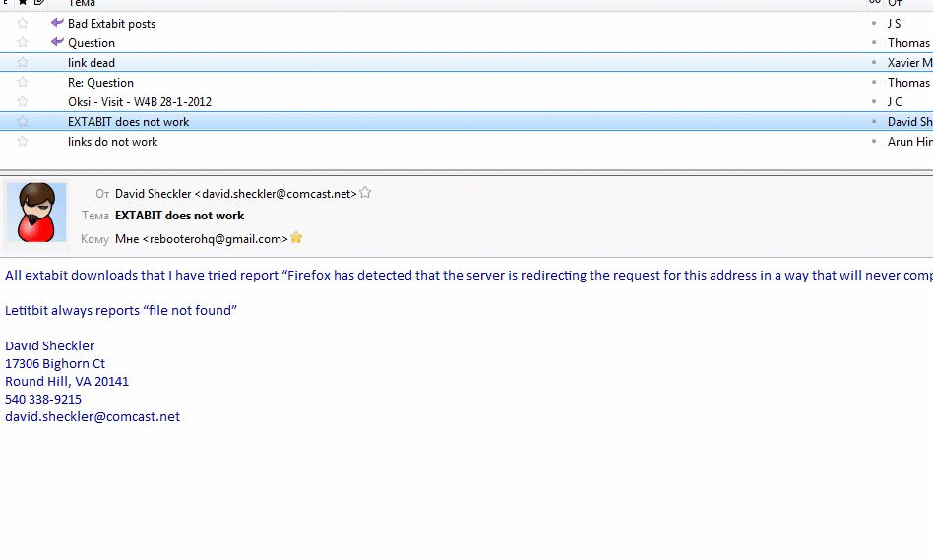Select the "link dead" message
933x560 pixels.
(92, 62)
